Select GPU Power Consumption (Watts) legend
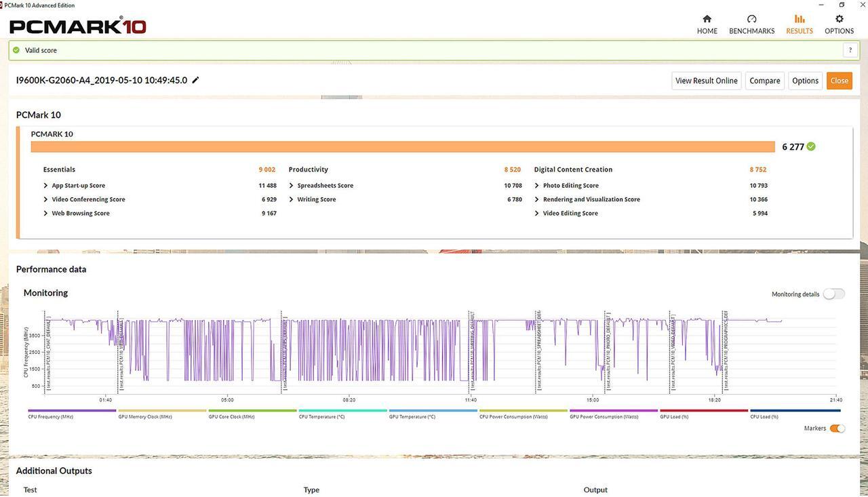868x497 pixels. tap(614, 414)
